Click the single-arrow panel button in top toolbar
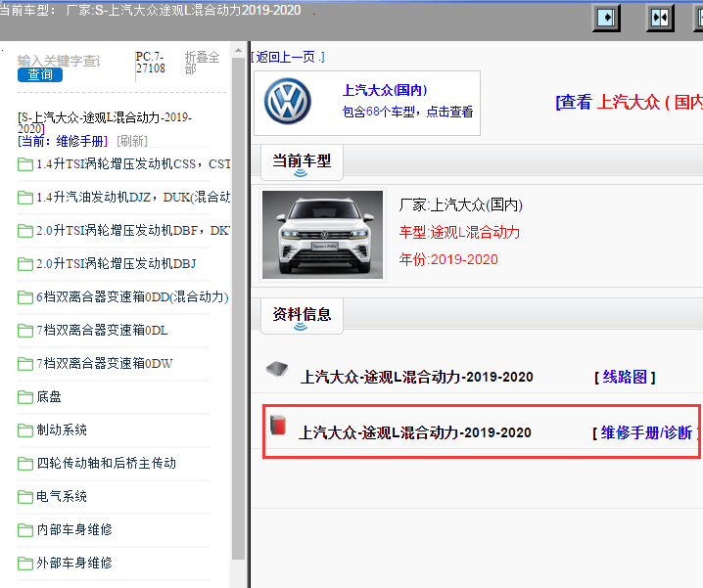Viewport: 703px width, 588px height. coord(606,18)
